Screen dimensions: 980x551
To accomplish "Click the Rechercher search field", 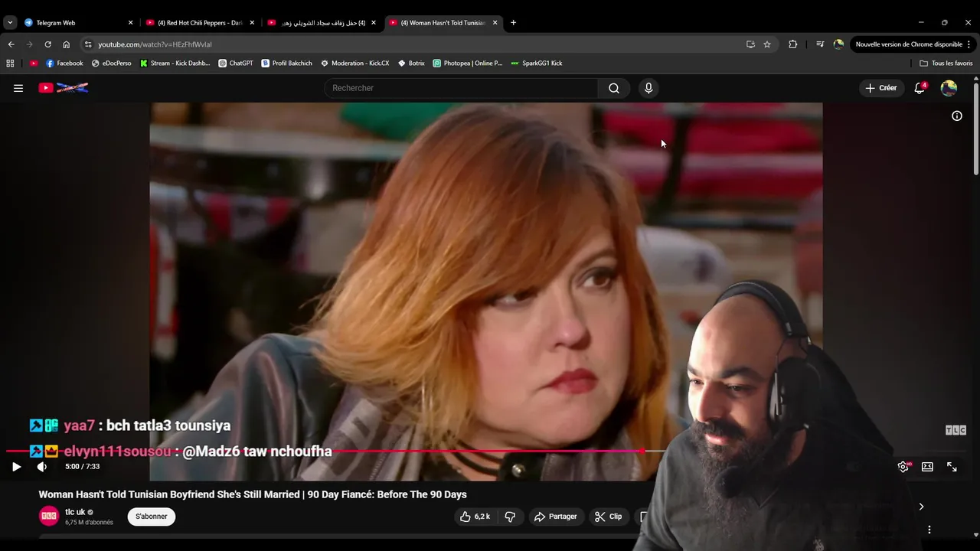I will pyautogui.click(x=462, y=88).
